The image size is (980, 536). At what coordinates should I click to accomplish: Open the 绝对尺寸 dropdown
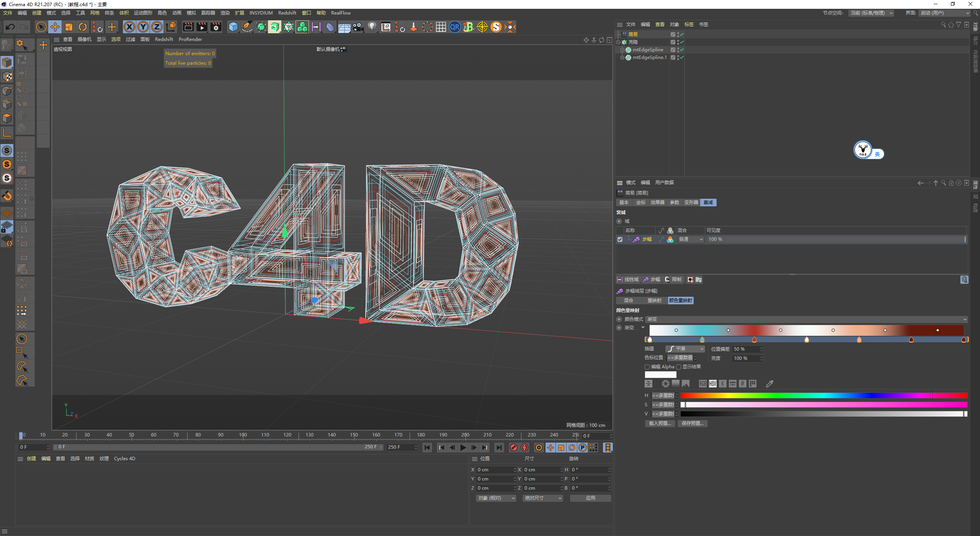543,498
